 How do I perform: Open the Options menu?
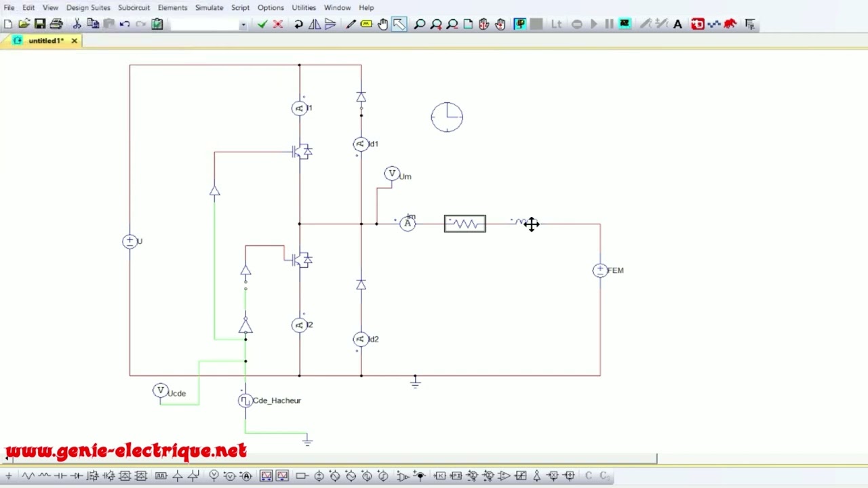[271, 7]
